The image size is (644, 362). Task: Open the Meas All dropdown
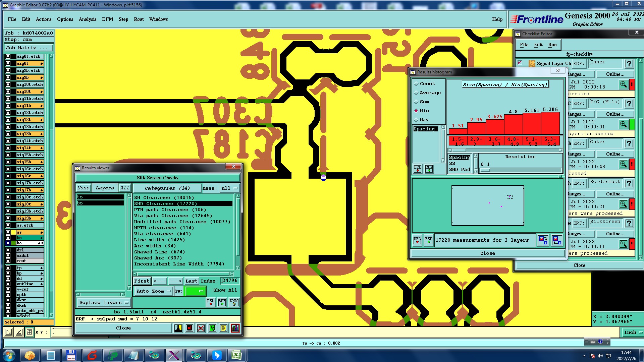[x=229, y=188]
